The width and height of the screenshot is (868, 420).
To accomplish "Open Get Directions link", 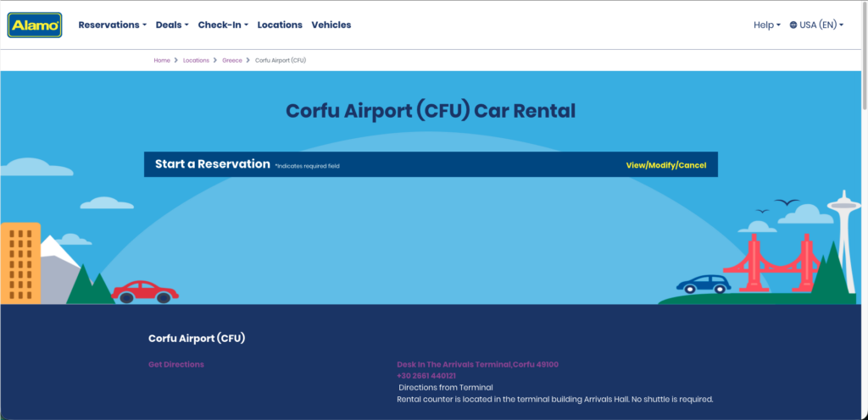I will [176, 364].
